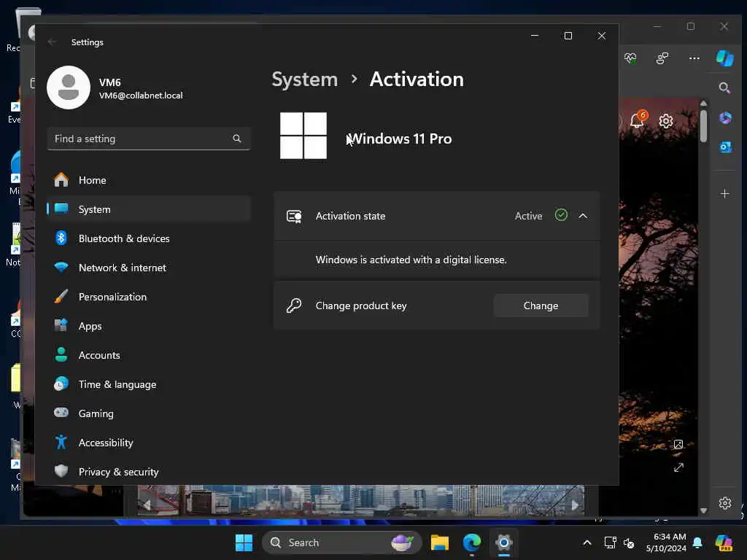Click Edge sidebar settings gear at bottom
Image resolution: width=747 pixels, height=560 pixels.
[x=724, y=503]
